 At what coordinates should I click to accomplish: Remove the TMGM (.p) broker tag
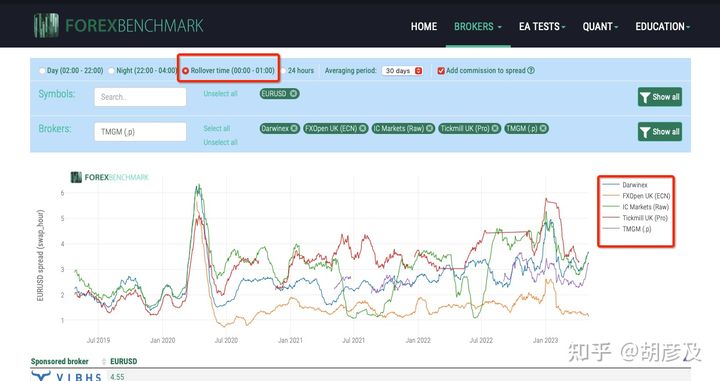point(543,129)
